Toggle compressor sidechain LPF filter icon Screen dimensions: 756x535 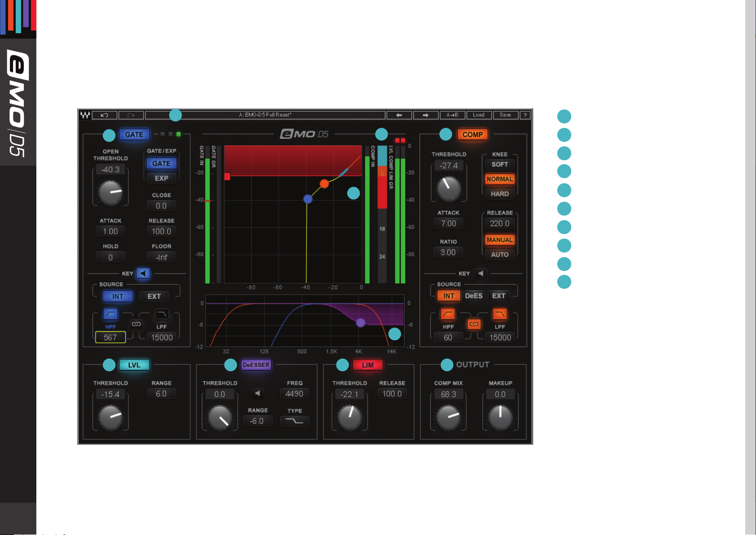click(500, 314)
